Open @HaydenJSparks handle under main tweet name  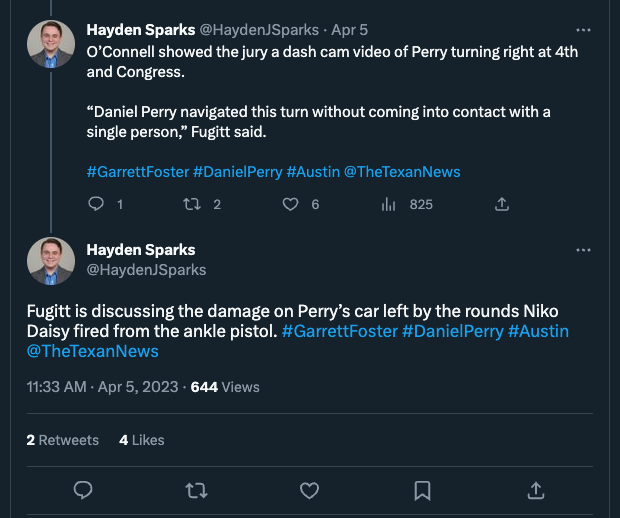coord(146,270)
